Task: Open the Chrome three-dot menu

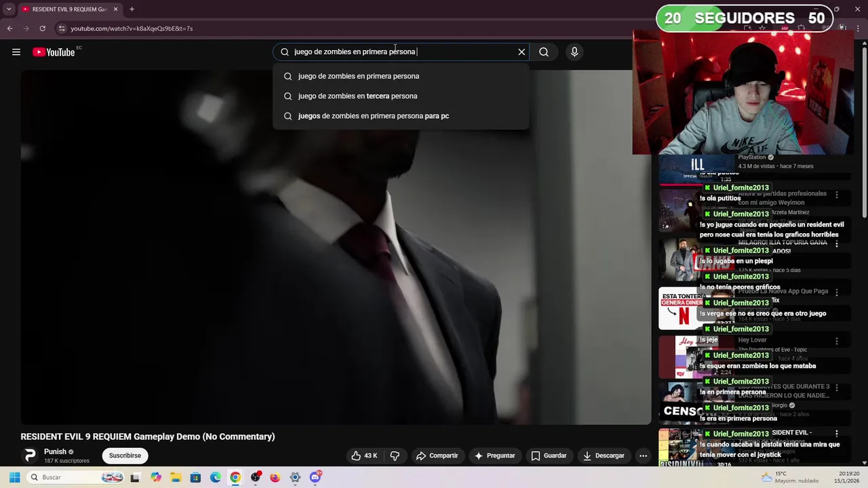Action: [858, 28]
